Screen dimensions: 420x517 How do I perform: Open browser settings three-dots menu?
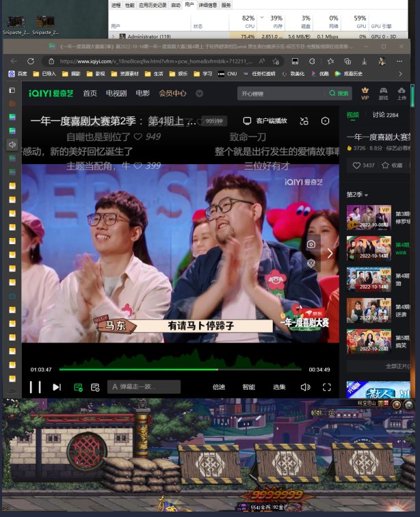click(399, 62)
